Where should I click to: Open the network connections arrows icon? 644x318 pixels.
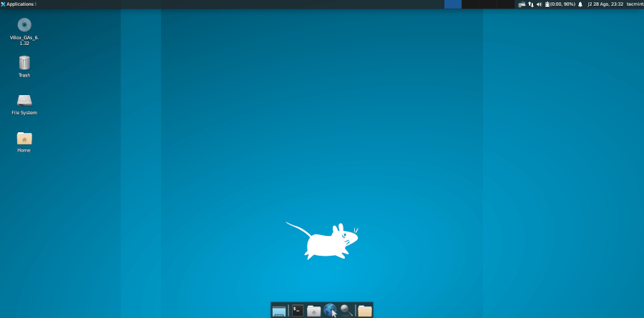tap(531, 4)
